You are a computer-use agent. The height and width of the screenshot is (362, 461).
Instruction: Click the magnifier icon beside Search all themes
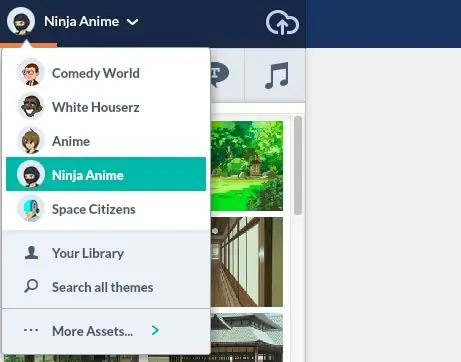pyautogui.click(x=31, y=286)
